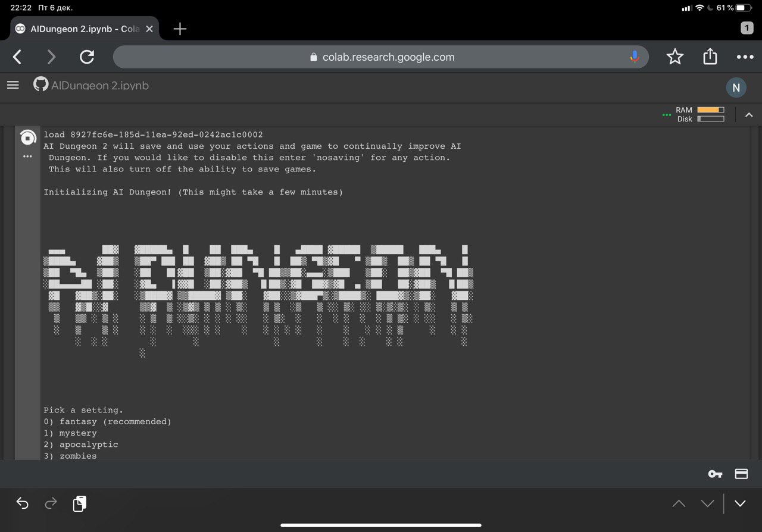Go back with the browser back arrow
This screenshot has height=532, width=762.
[17, 57]
